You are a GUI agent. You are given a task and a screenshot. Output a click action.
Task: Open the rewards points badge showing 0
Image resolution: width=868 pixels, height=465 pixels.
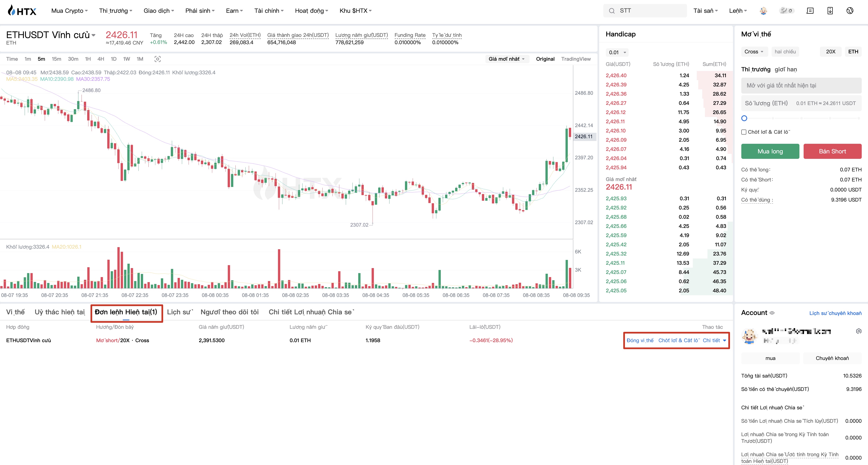click(786, 11)
